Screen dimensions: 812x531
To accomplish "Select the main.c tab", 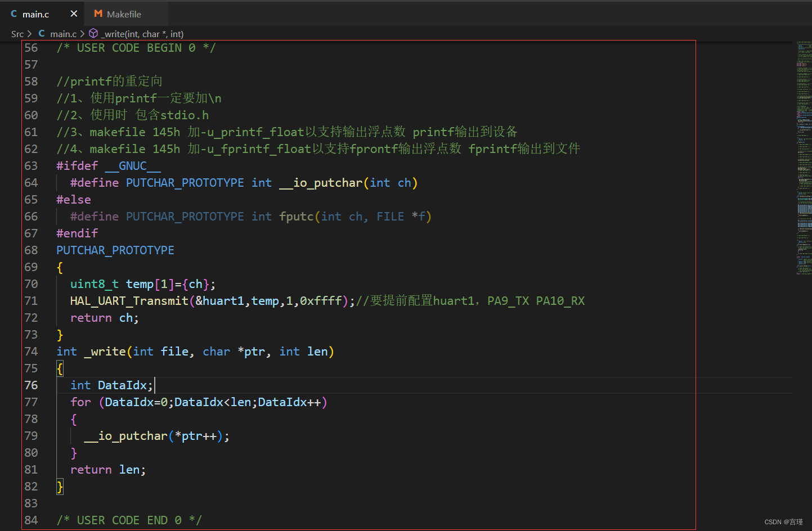I will [x=37, y=13].
